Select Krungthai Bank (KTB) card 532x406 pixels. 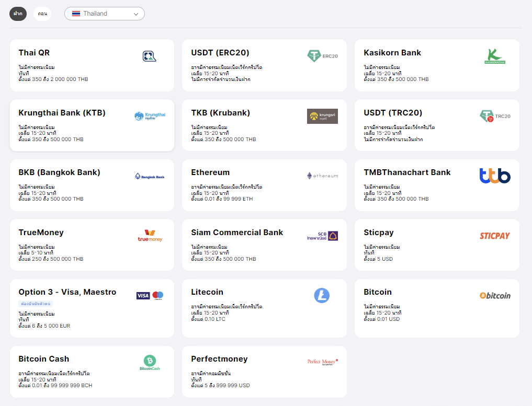92,125
